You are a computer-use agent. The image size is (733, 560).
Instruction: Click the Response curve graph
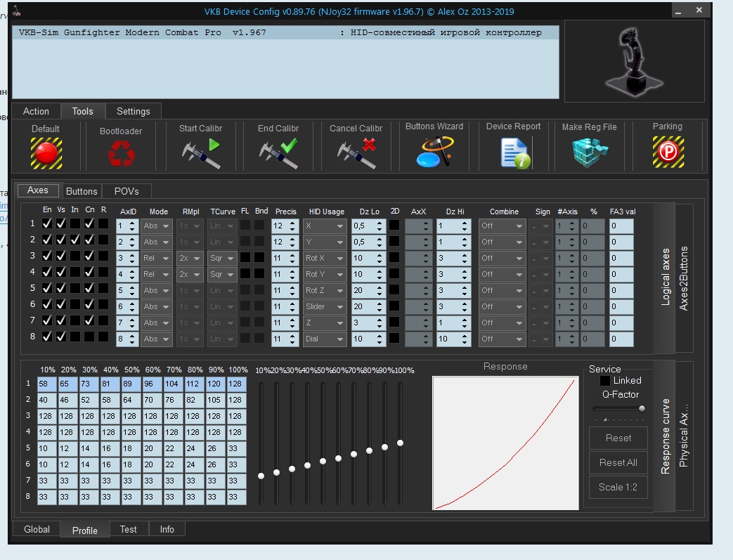(505, 443)
